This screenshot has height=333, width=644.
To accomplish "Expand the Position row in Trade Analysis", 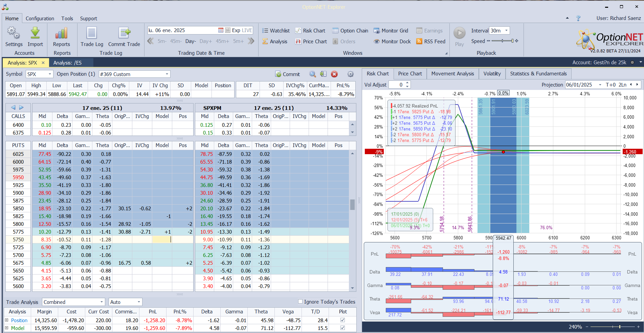I will tap(7, 320).
